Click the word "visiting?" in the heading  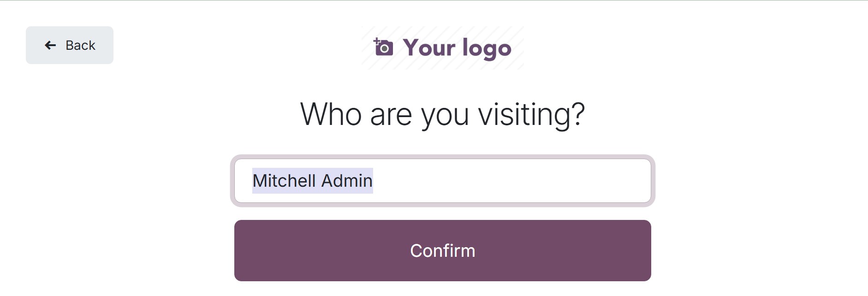tap(531, 114)
